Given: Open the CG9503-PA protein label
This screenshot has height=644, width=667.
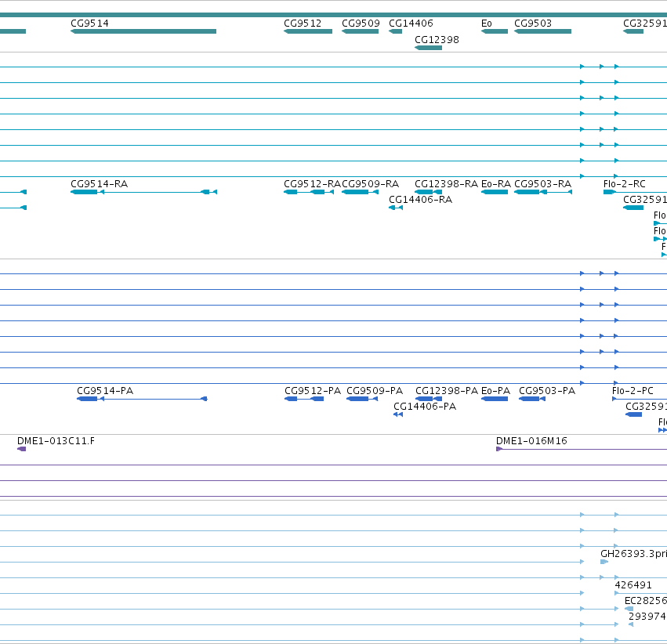Looking at the screenshot, I should pos(547,391).
